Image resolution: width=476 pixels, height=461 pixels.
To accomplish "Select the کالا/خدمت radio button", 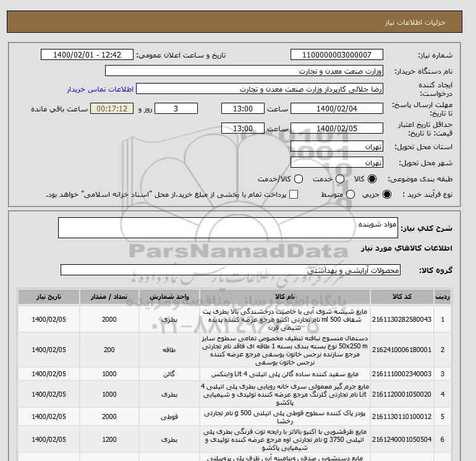I will (299, 179).
